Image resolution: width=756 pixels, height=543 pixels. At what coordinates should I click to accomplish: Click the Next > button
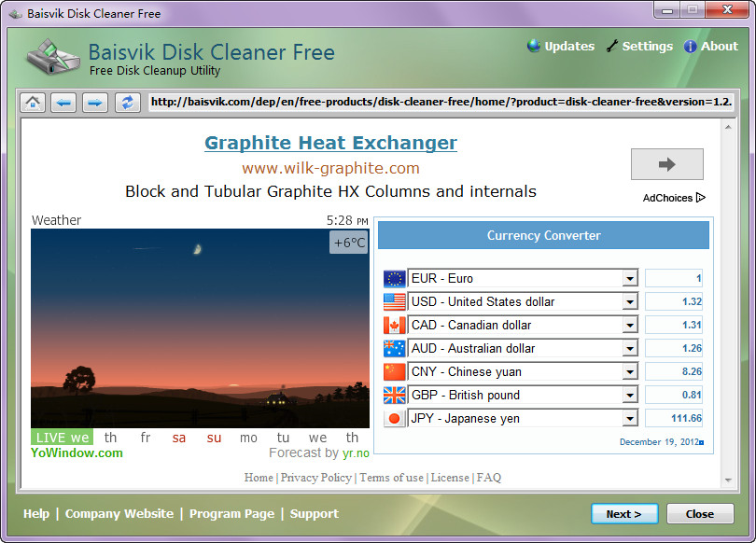click(x=623, y=513)
